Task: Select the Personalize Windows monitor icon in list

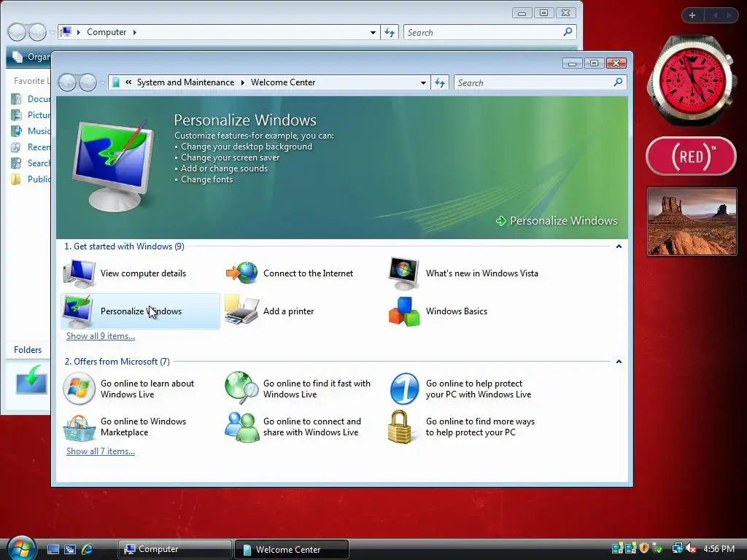Action: coord(78,311)
